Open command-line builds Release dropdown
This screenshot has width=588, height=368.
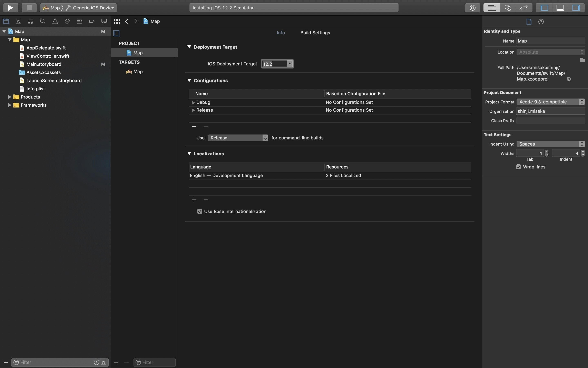(238, 138)
